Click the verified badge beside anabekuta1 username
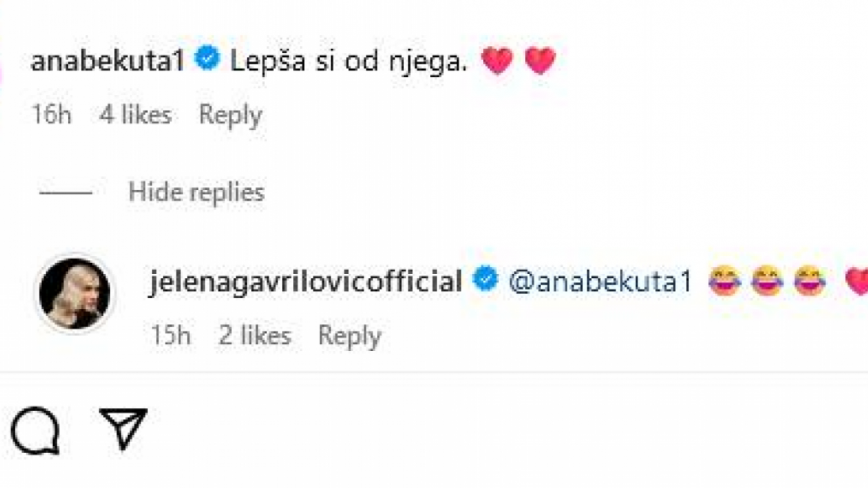 coord(208,60)
